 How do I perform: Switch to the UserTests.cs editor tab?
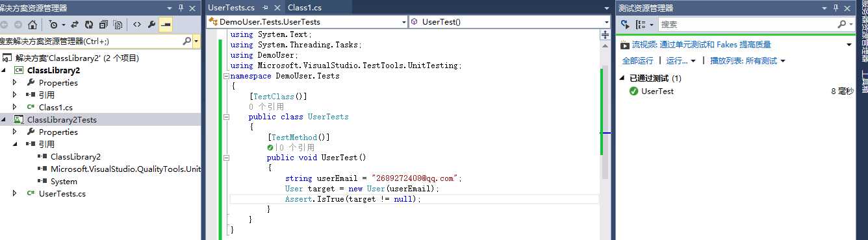pos(231,8)
